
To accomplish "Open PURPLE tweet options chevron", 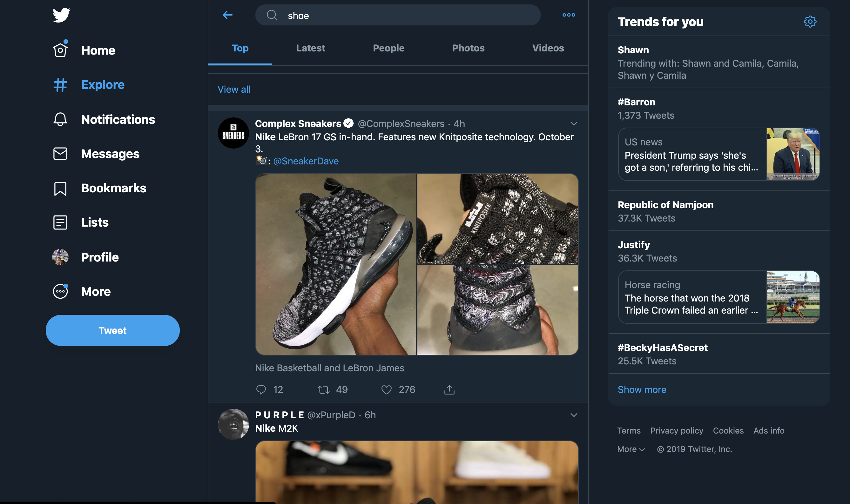I will click(574, 415).
